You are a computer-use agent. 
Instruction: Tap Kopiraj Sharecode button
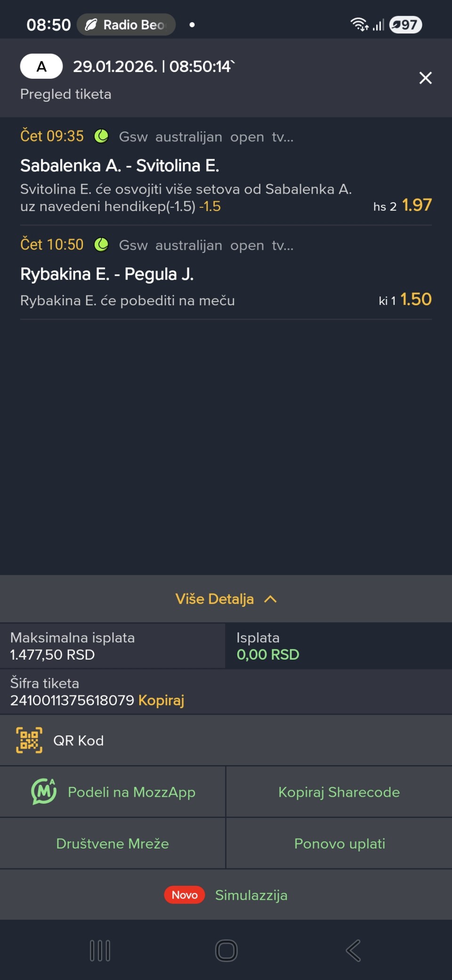pos(339,792)
